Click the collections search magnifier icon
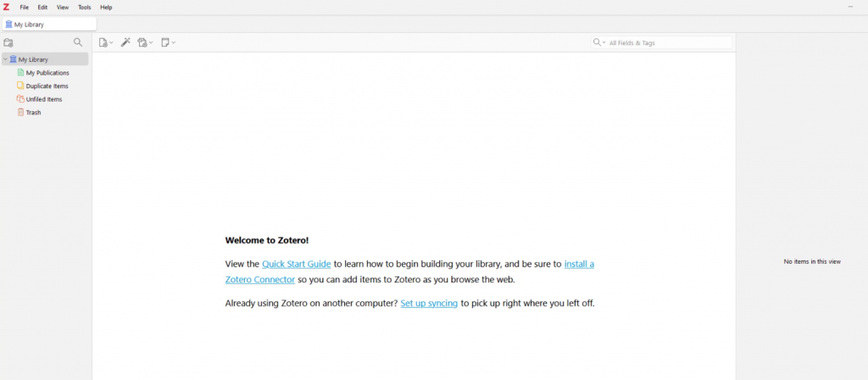This screenshot has width=868, height=380. pyautogui.click(x=78, y=42)
